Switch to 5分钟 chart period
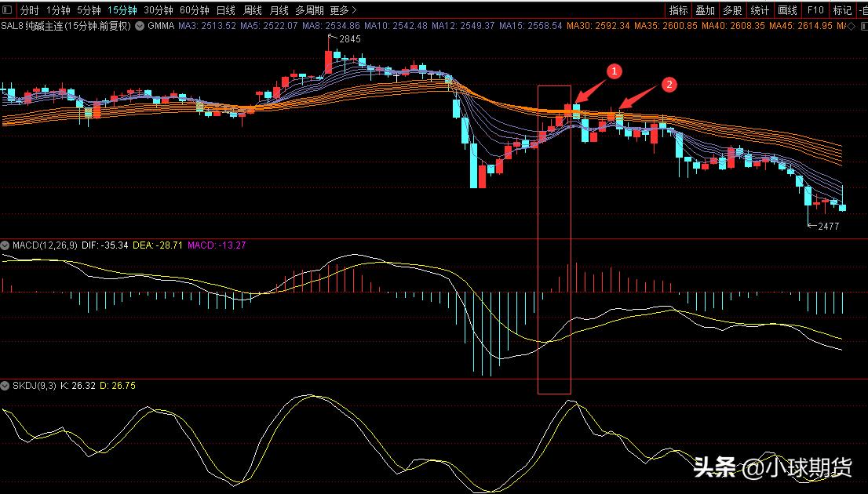The height and width of the screenshot is (494, 868). [89, 10]
